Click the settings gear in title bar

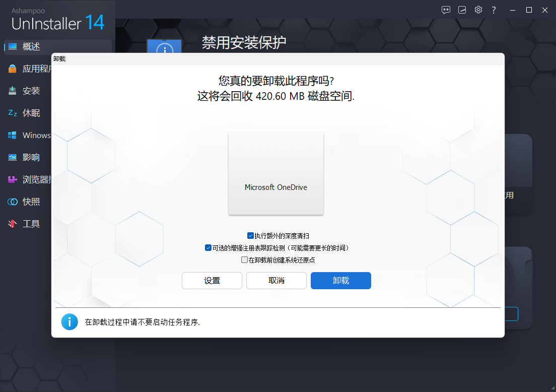tap(478, 10)
